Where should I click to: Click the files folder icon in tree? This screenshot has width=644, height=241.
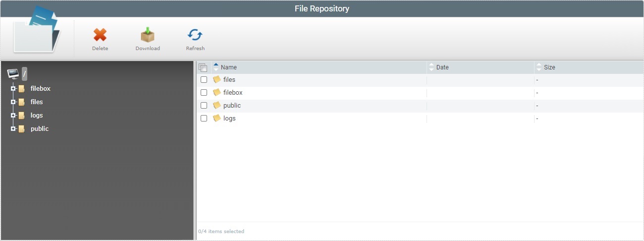(21, 102)
